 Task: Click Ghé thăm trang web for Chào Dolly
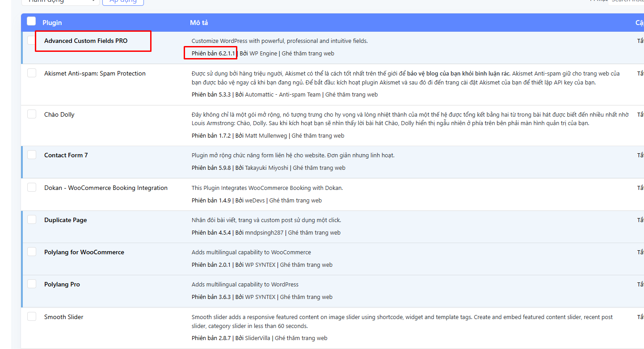point(318,136)
